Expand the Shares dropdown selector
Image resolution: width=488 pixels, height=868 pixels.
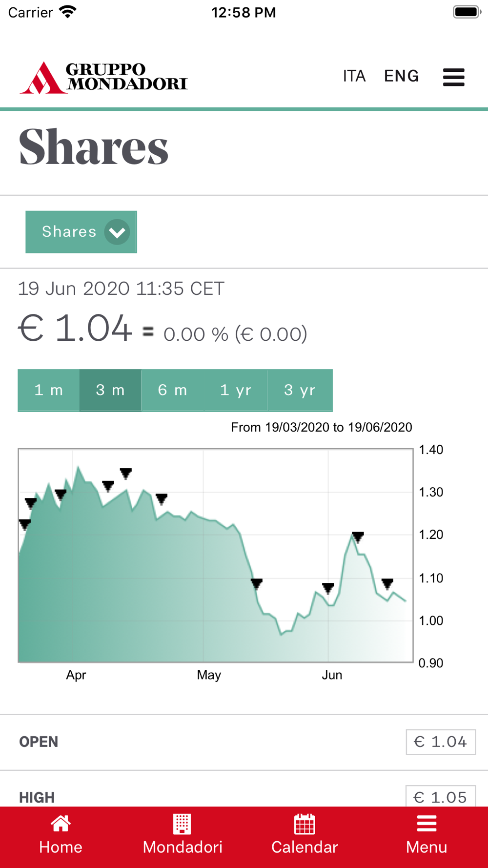coord(81,232)
